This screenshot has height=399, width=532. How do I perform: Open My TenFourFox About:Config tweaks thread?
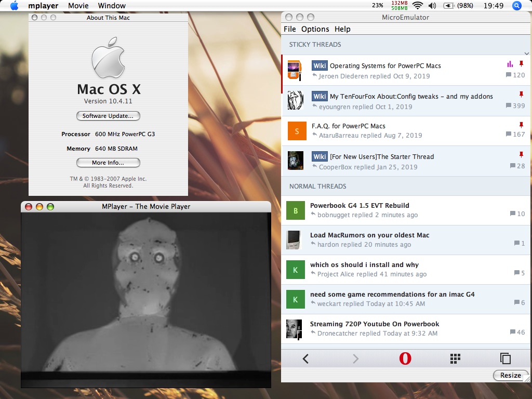411,96
